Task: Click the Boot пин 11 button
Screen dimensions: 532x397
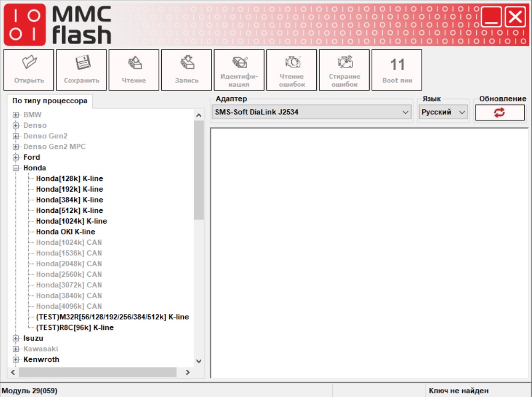Action: (x=397, y=70)
